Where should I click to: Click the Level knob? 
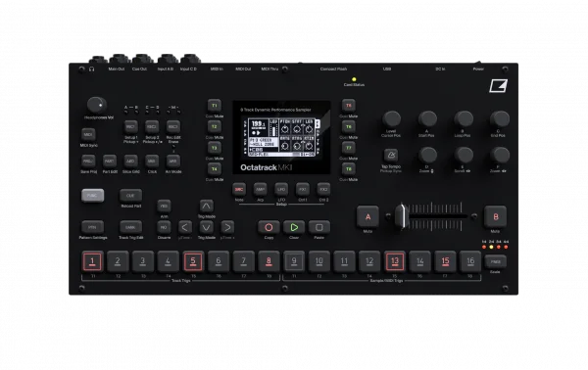pyautogui.click(x=391, y=118)
